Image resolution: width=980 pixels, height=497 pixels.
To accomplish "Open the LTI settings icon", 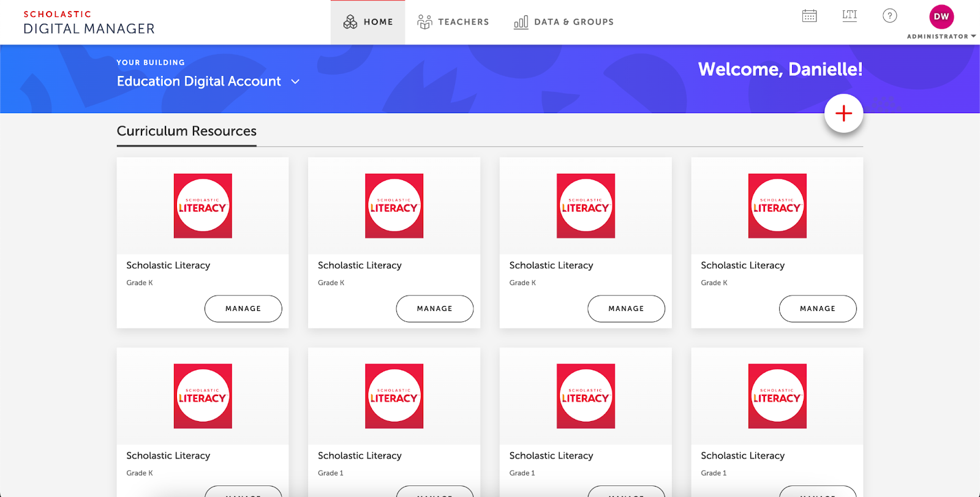I will 850,15.
